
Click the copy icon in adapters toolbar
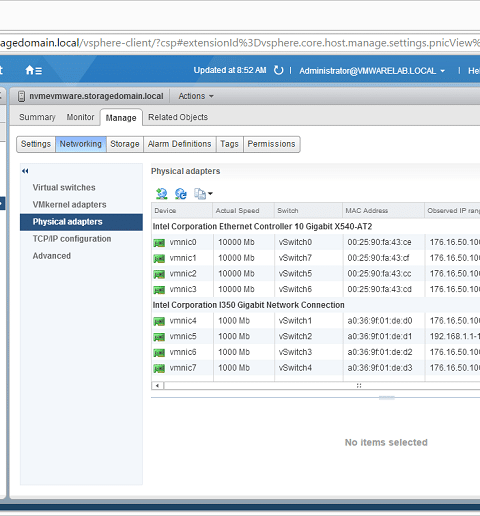pyautogui.click(x=200, y=193)
